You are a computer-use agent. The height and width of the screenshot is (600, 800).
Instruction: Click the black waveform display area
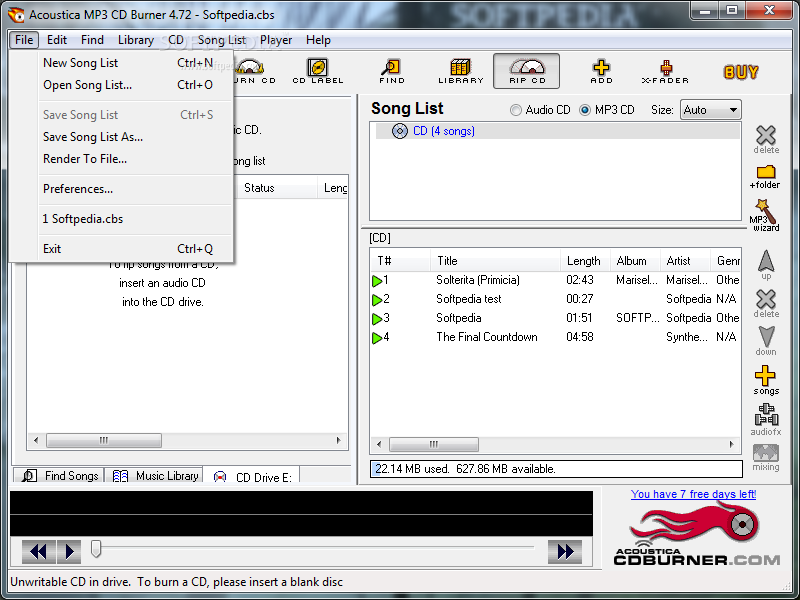301,513
